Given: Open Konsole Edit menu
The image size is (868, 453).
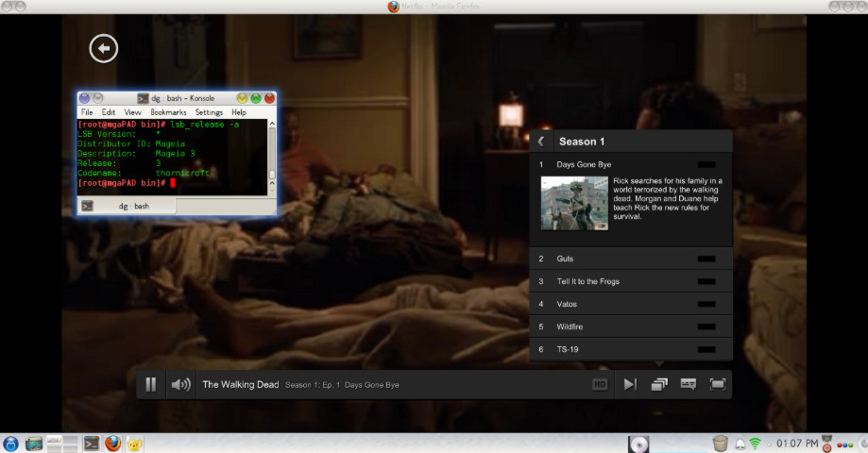Looking at the screenshot, I should pyautogui.click(x=109, y=112).
